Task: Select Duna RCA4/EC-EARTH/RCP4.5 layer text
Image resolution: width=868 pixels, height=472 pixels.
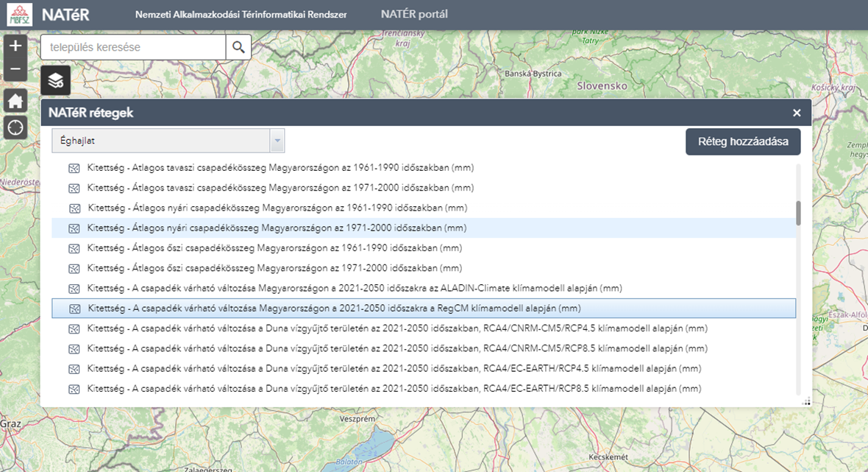Action: (x=394, y=368)
